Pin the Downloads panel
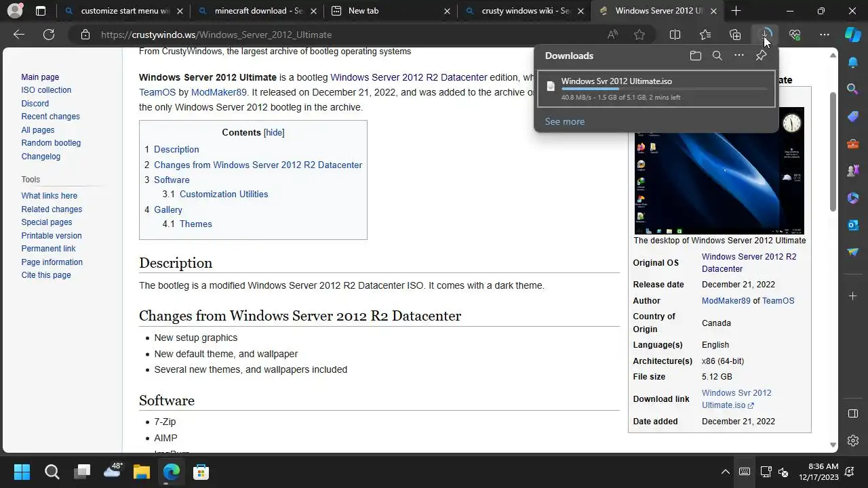 pyautogui.click(x=761, y=56)
